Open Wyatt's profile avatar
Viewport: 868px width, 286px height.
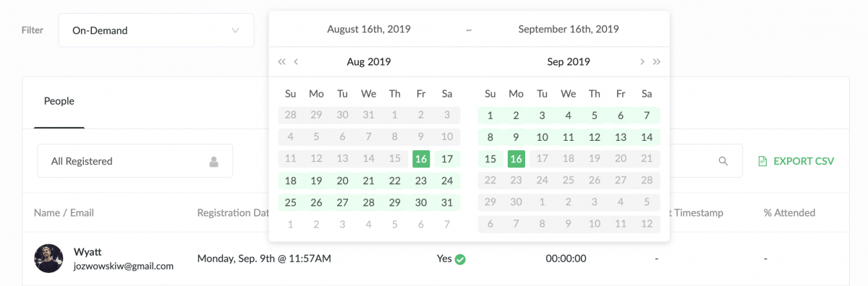(48, 259)
